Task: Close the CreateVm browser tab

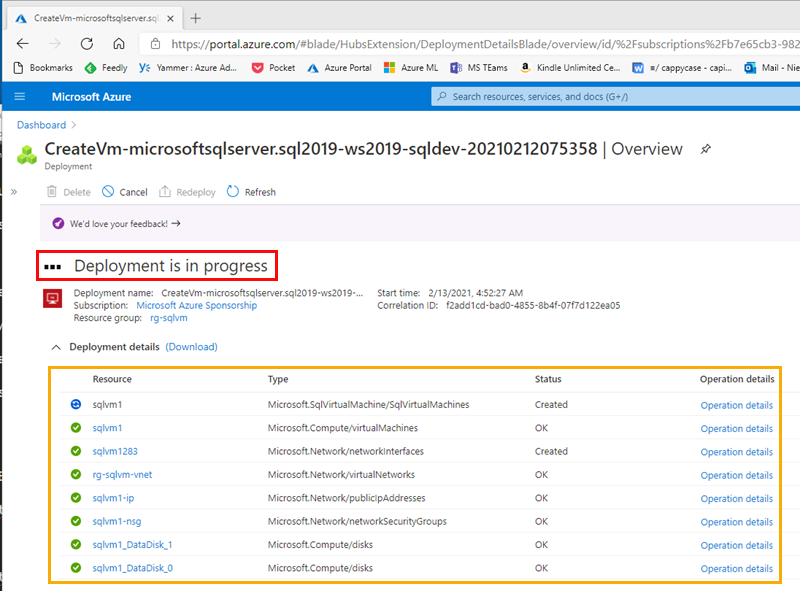Action: pyautogui.click(x=170, y=18)
